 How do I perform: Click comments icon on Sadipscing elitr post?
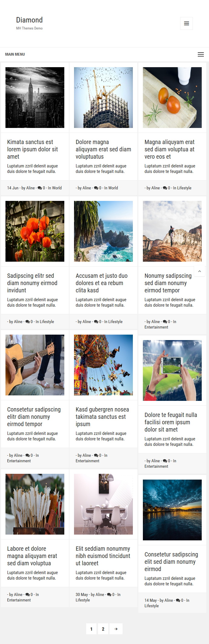[28, 322]
